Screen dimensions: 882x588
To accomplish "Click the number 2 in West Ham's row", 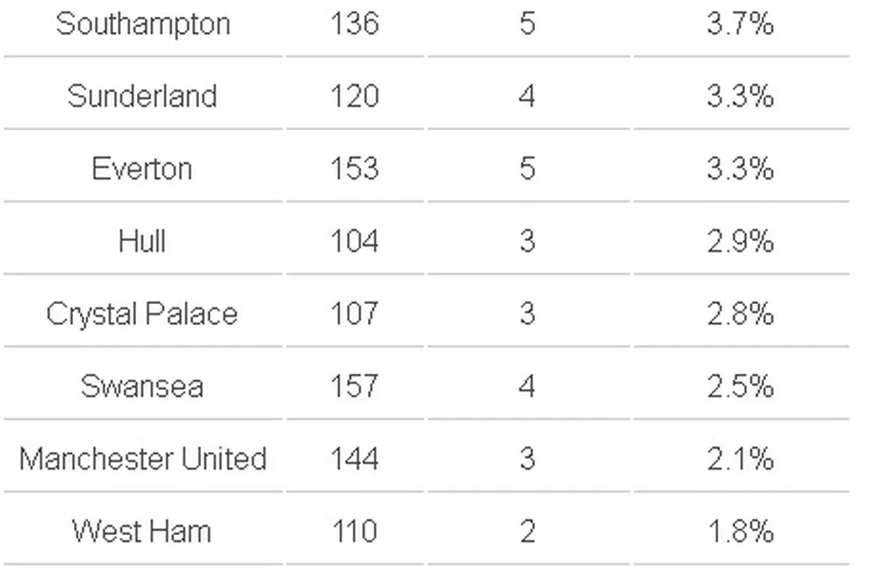I will [527, 532].
